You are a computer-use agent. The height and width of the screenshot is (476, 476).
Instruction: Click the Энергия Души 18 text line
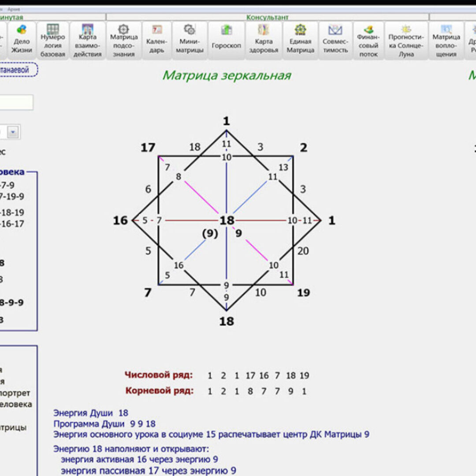(x=91, y=413)
